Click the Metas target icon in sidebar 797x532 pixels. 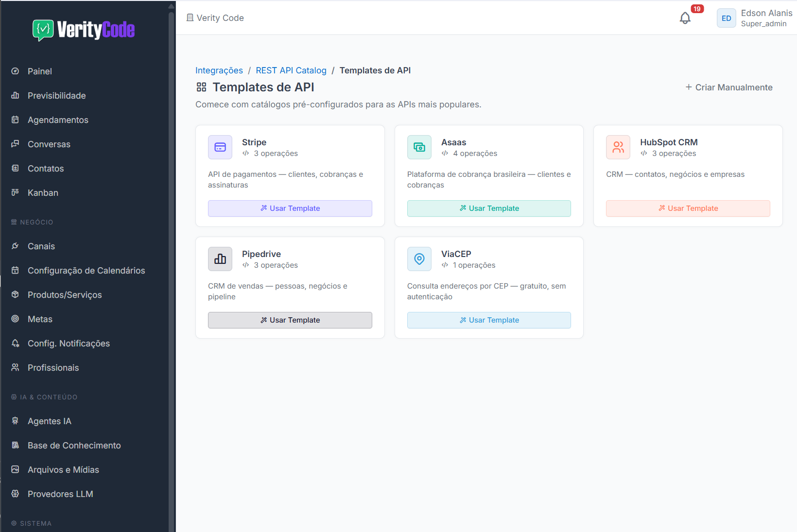pyautogui.click(x=15, y=319)
